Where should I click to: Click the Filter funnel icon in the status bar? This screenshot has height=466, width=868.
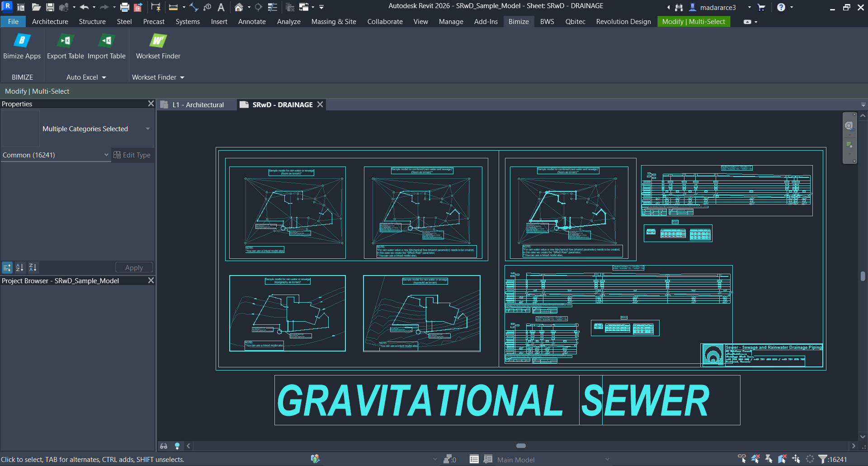(x=823, y=459)
